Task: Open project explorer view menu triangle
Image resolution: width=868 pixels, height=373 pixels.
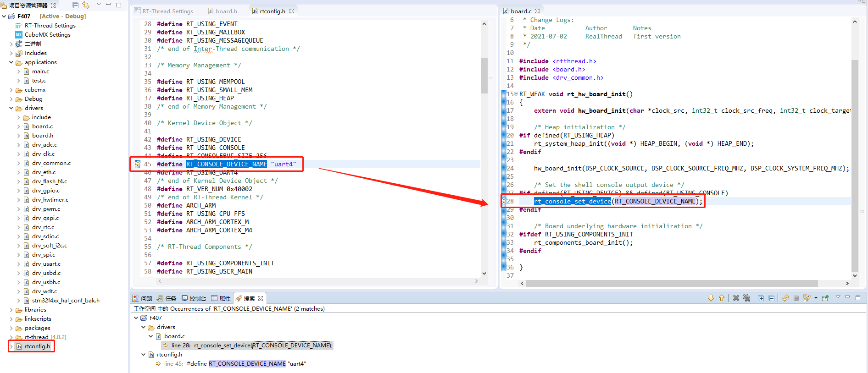Action: (x=99, y=5)
